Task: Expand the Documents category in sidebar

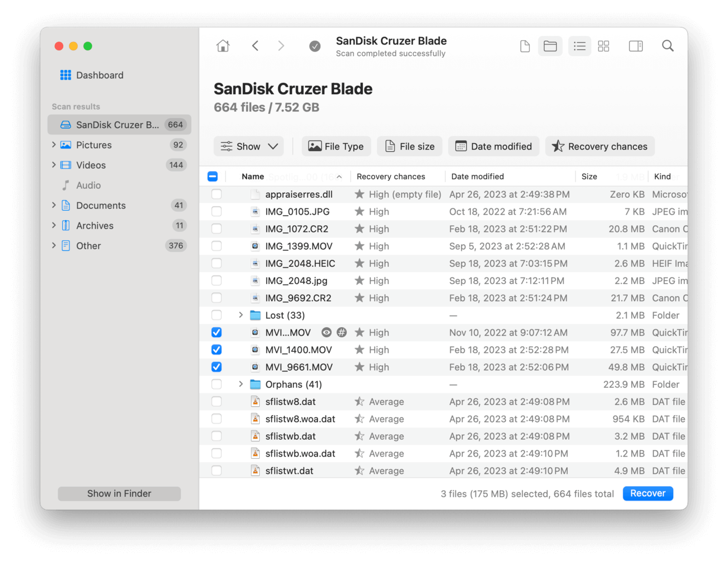Action: click(54, 205)
